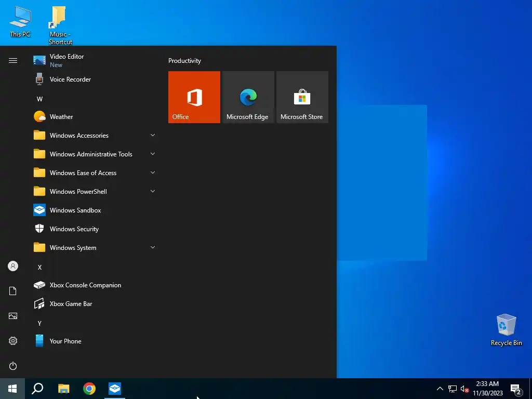Click the muted volume tray icon
Viewport: 532px width, 399px height.
click(464, 389)
